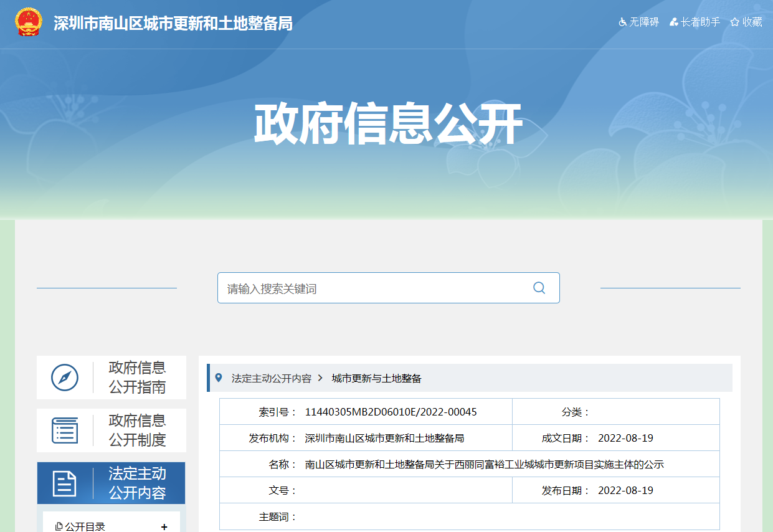Open the 政府信息公开指南 menu text
Viewport: 773px width, 532px height.
pos(137,378)
